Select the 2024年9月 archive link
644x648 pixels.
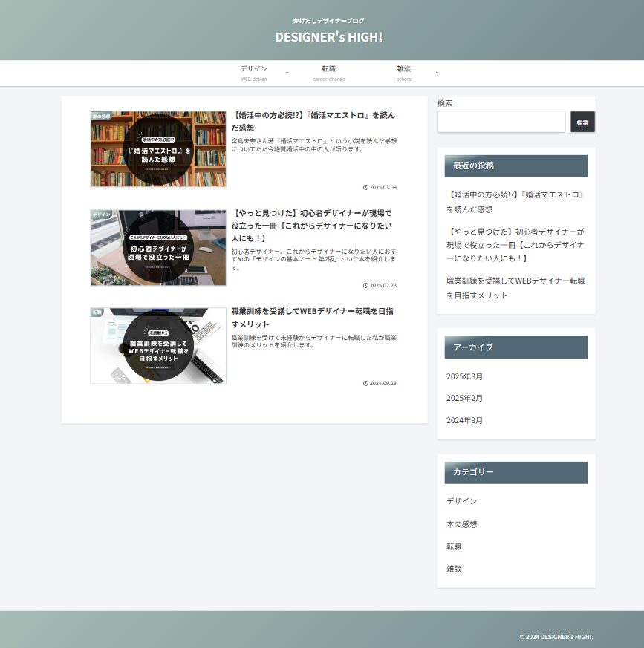click(464, 420)
